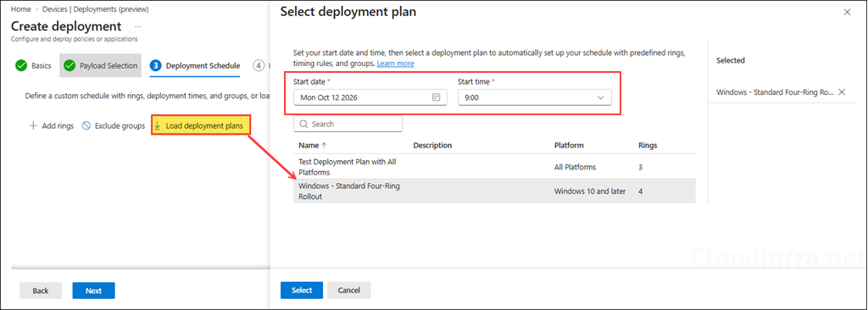Click the Windows 10 and later cell

(x=590, y=191)
